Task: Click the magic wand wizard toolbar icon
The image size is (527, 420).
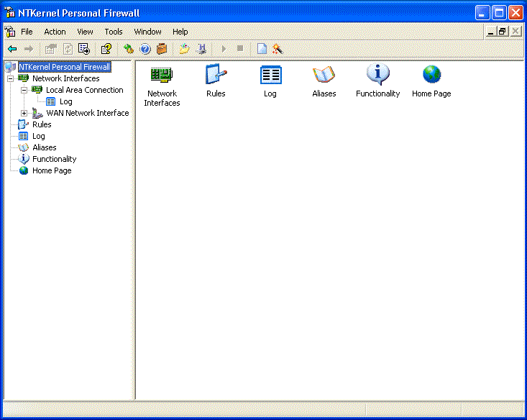Action: (x=278, y=49)
